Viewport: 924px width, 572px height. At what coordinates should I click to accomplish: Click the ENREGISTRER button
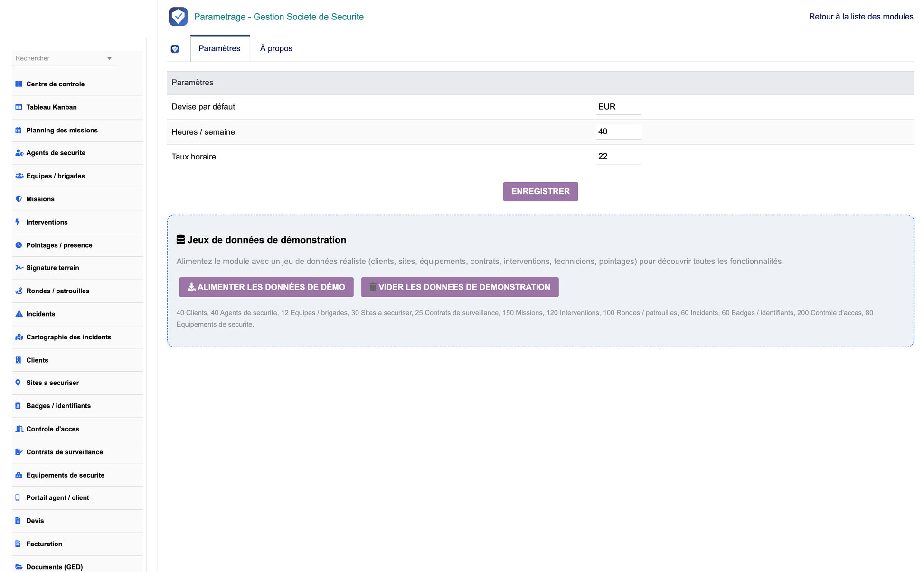(x=540, y=192)
